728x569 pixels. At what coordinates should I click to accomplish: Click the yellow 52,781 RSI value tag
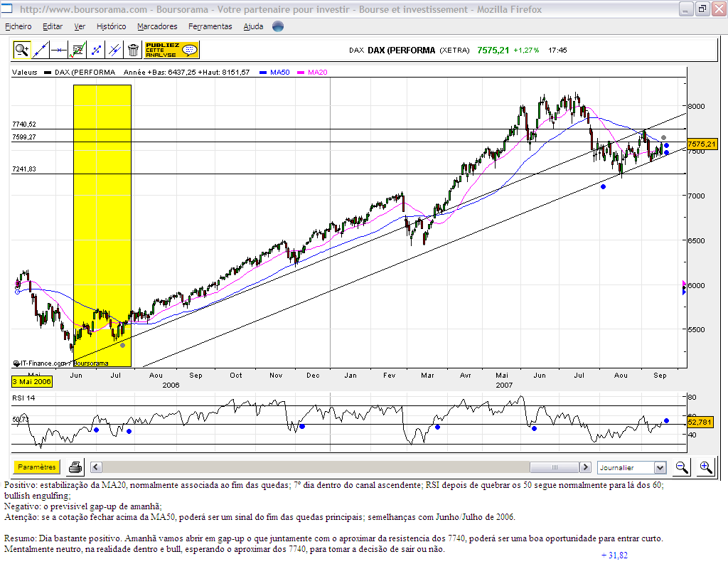coord(700,422)
